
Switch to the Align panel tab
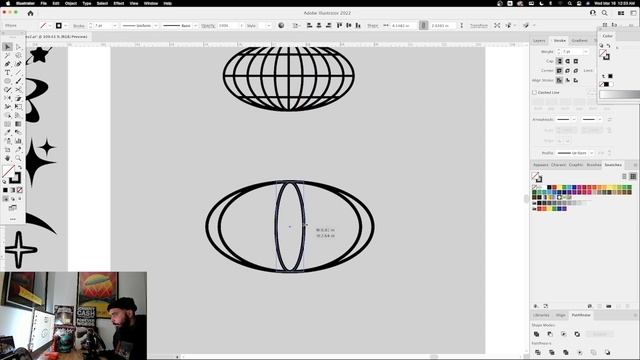click(561, 315)
